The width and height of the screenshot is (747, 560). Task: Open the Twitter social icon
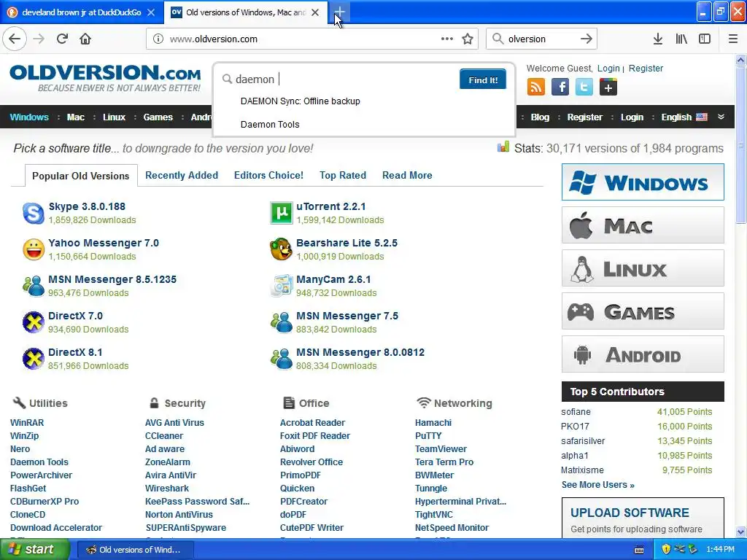coord(584,87)
